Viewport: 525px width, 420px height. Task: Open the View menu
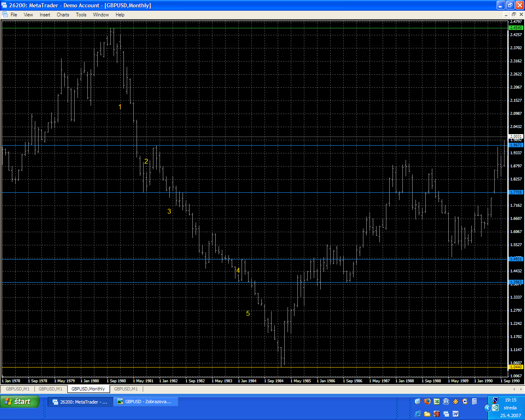tap(28, 15)
